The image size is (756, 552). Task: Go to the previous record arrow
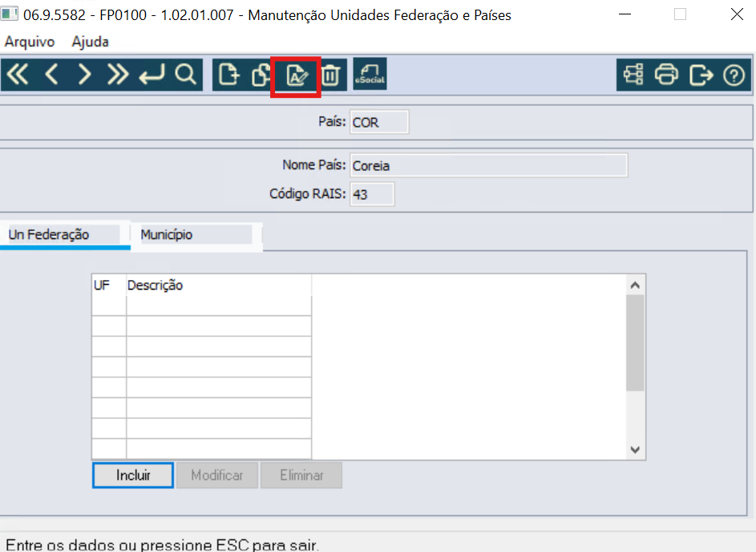tap(51, 75)
